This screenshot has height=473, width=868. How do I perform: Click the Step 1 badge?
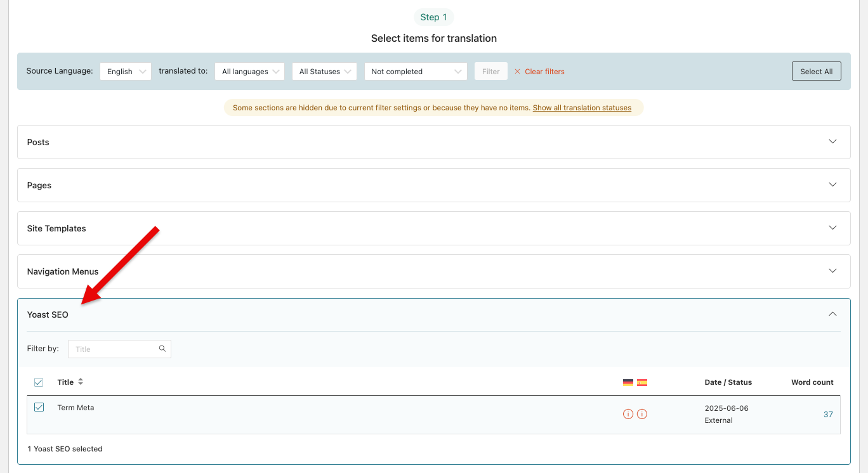coord(433,17)
